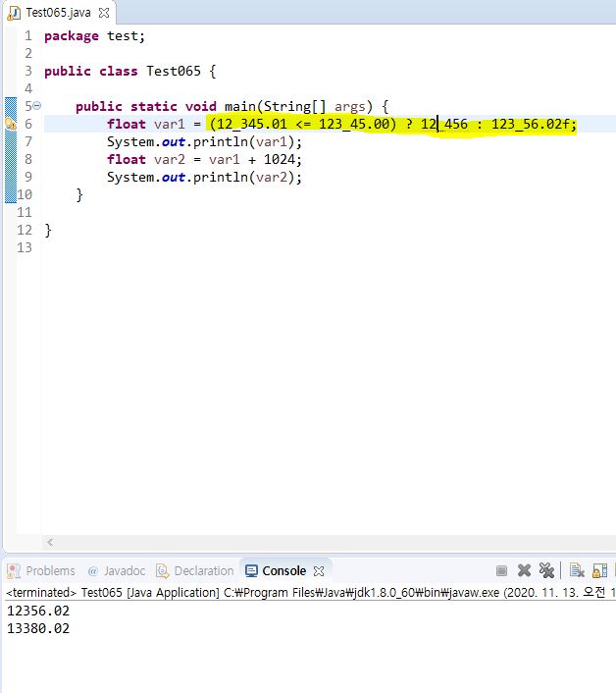Screen dimensions: 616x693
Task: Click the Clear Console icon
Action: tap(576, 570)
